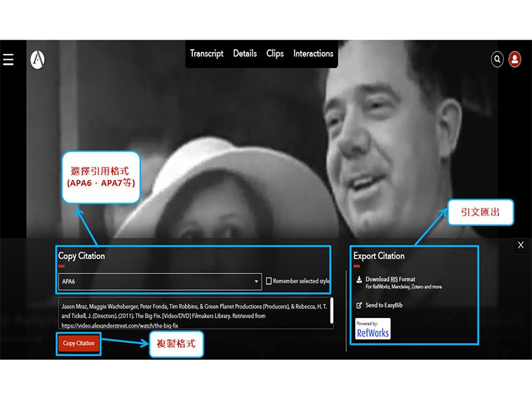Click the download arrow icon beside RIS Format

pos(359,279)
